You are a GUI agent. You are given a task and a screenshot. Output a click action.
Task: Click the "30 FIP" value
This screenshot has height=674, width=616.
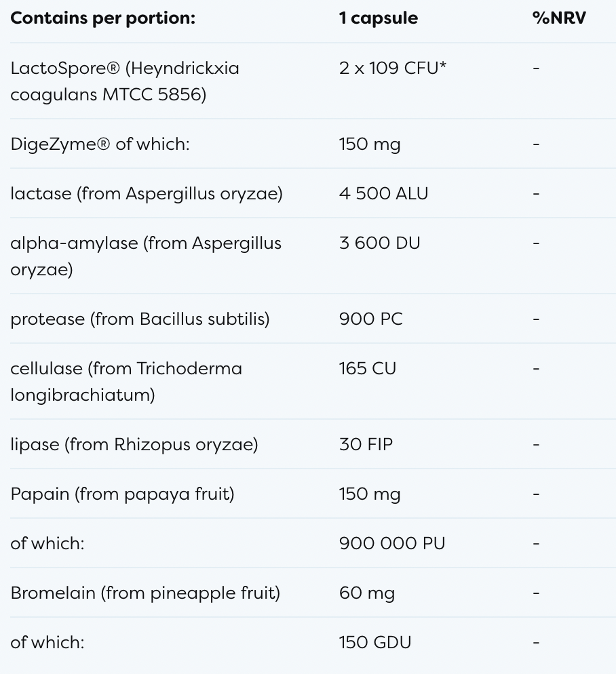pyautogui.click(x=366, y=444)
